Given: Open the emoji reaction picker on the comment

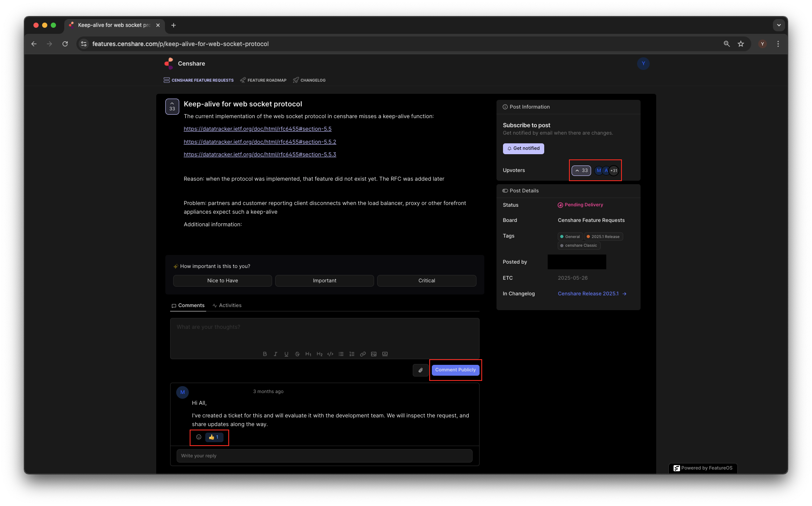Looking at the screenshot, I should [199, 437].
